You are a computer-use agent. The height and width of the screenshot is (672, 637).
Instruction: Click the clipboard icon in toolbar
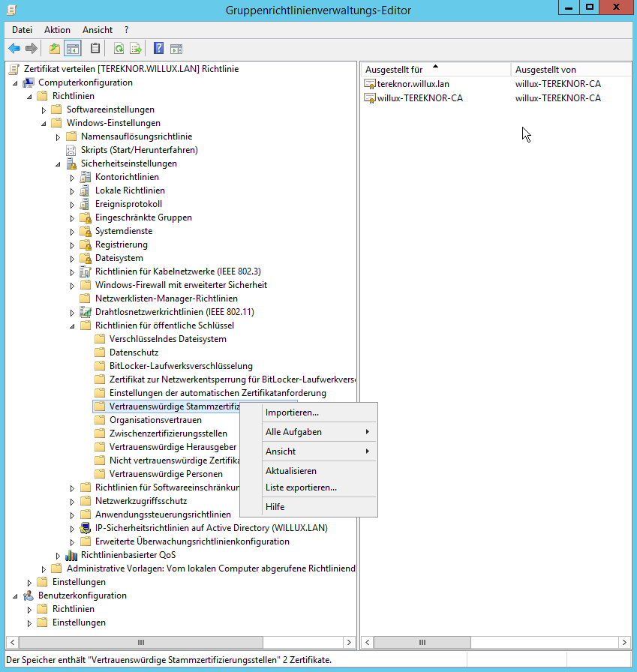(x=95, y=49)
